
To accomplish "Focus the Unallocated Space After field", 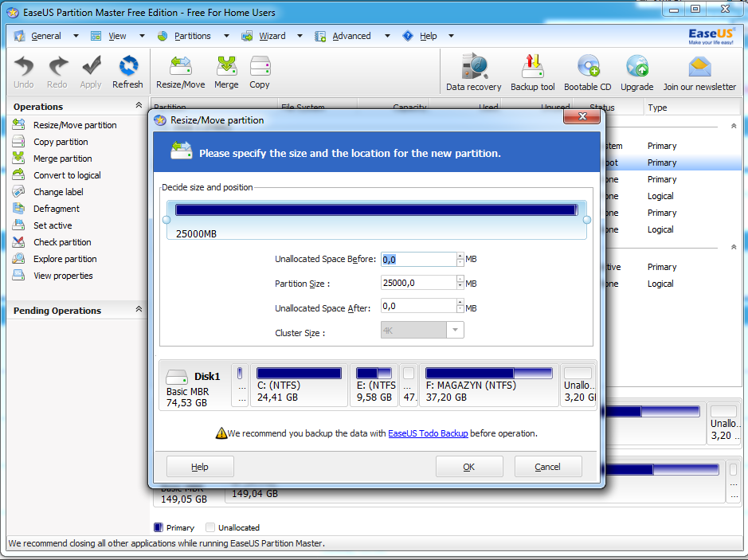I will pyautogui.click(x=418, y=306).
